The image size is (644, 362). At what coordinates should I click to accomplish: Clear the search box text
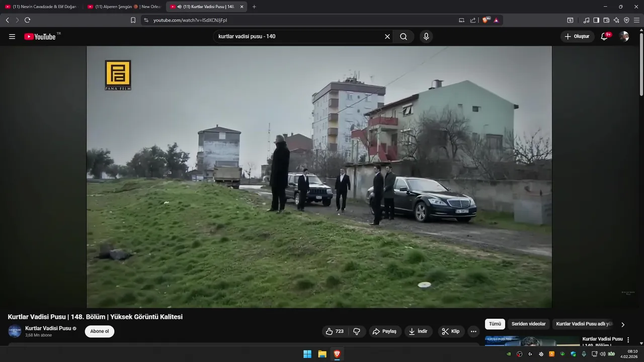387,37
